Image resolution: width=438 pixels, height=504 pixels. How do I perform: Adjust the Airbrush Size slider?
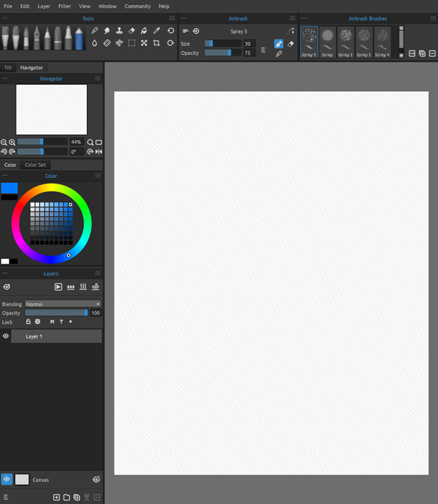[x=223, y=43]
